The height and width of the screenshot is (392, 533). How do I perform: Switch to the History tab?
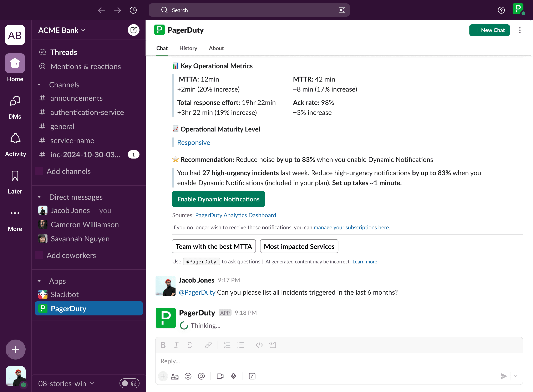tap(188, 48)
